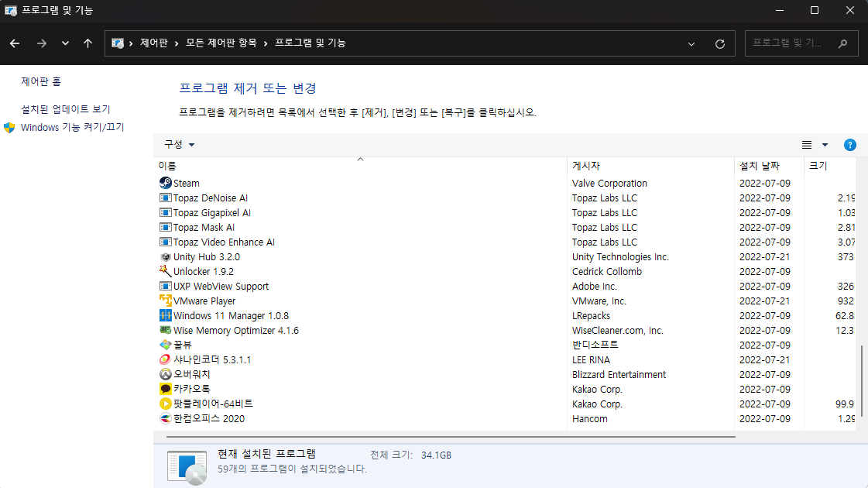Click 제어판 in the breadcrumb path

(154, 43)
